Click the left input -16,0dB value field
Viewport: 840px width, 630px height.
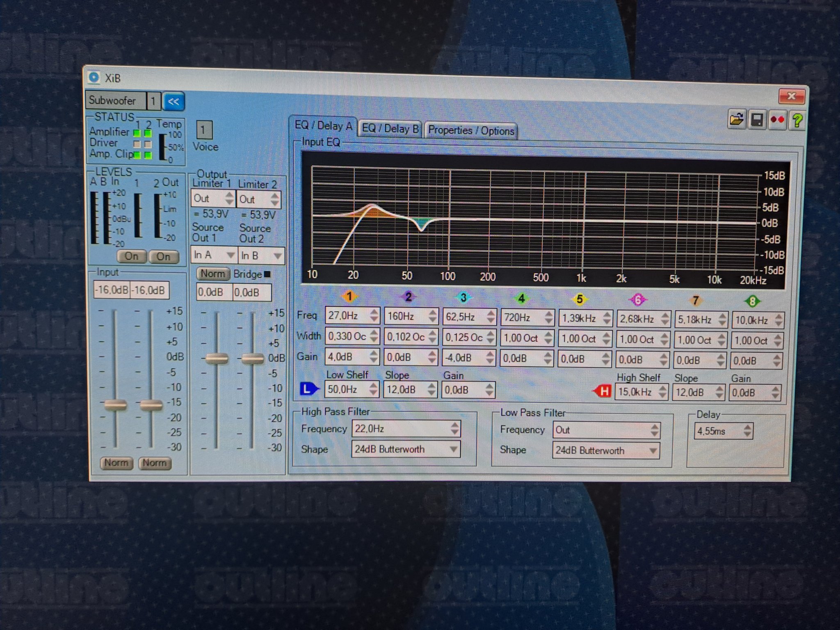(112, 290)
